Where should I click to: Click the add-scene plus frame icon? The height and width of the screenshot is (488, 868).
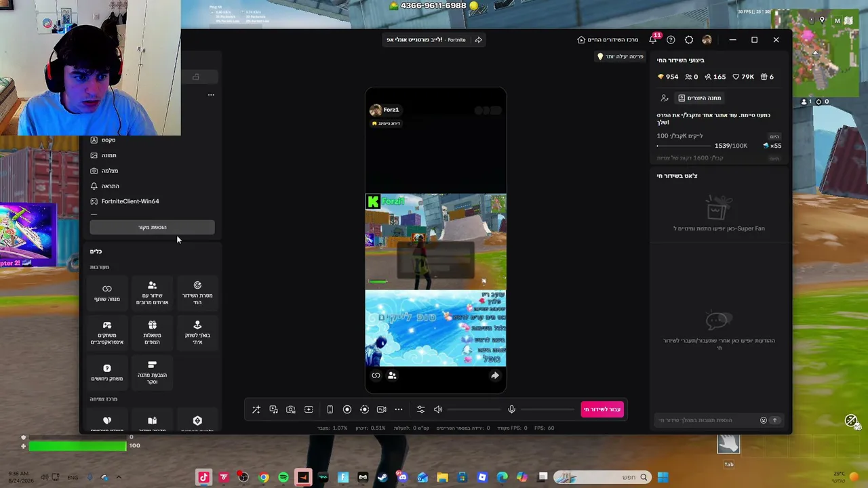(x=309, y=409)
